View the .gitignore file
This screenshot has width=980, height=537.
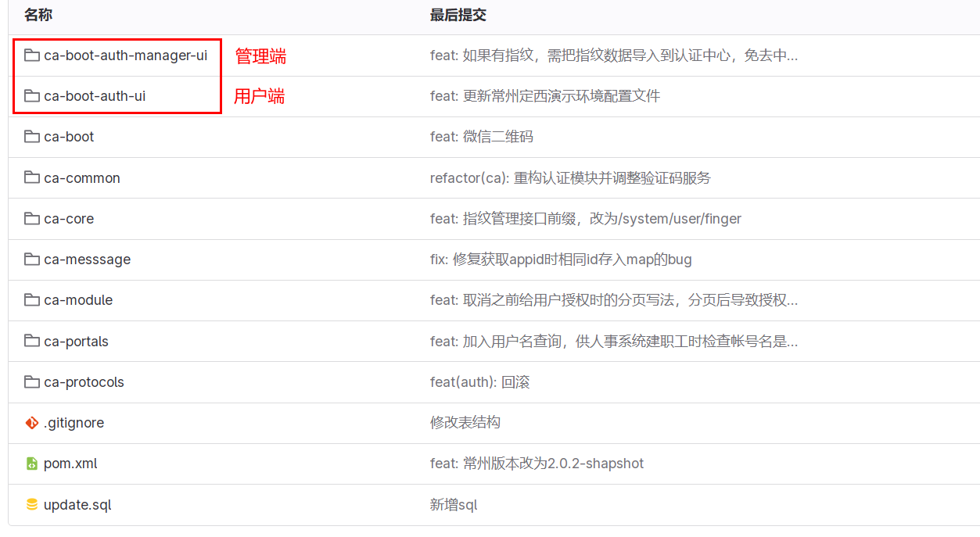74,423
